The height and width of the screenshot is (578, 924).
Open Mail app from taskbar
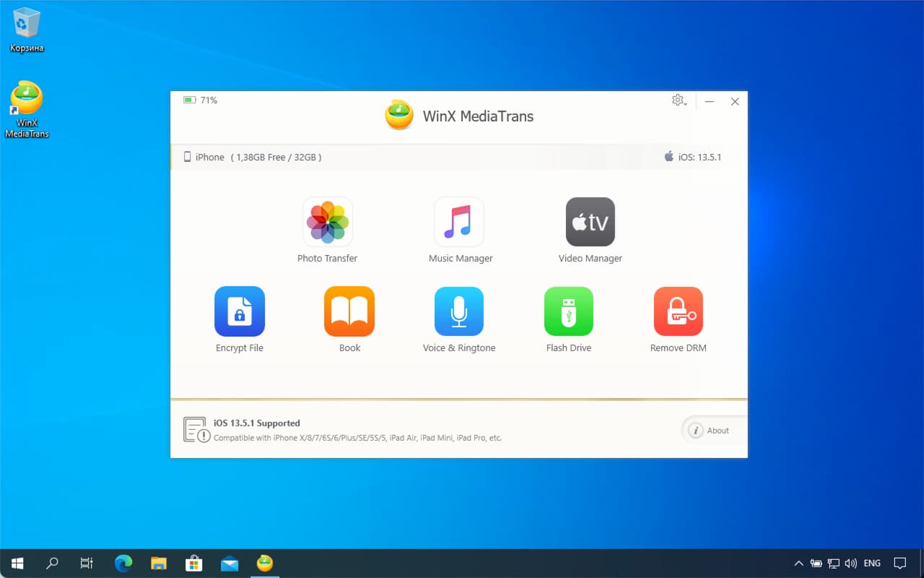coord(229,564)
